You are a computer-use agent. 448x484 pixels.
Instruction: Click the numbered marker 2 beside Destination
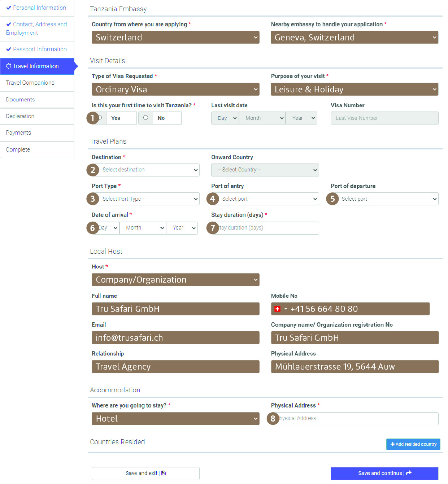93,170
